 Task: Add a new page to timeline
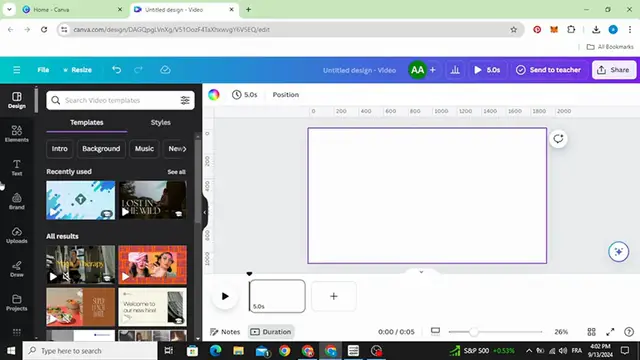333,296
